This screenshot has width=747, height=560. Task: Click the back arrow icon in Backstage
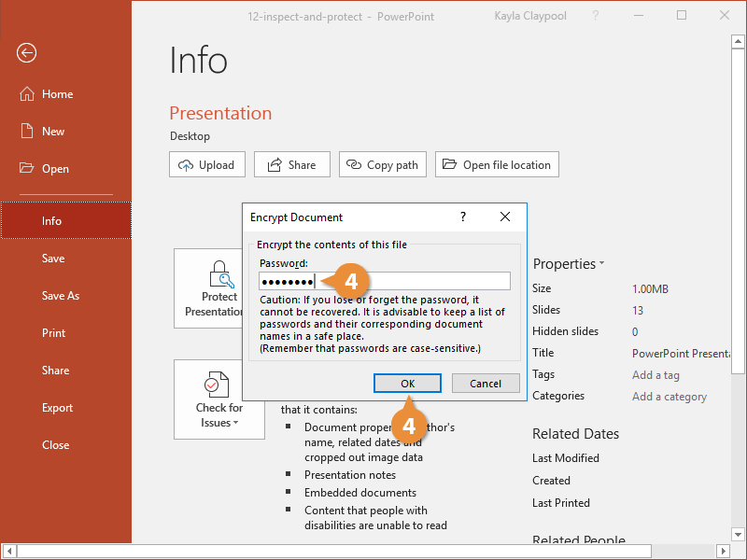coord(26,53)
